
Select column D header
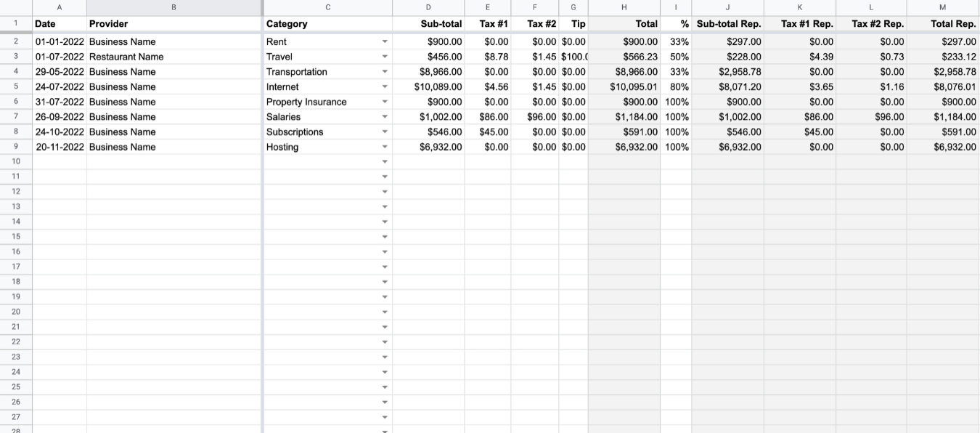pyautogui.click(x=428, y=7)
